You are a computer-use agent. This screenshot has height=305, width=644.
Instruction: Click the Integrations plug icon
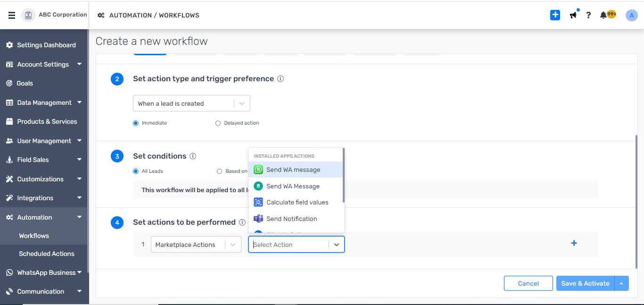coord(9,198)
